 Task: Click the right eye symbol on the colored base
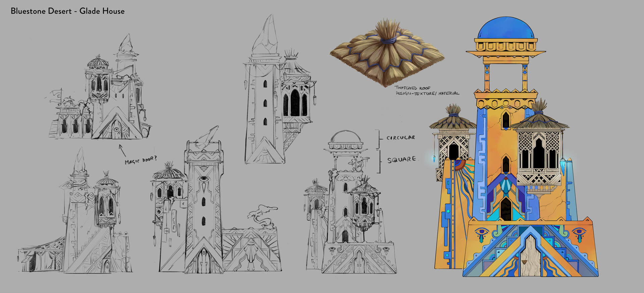pyautogui.click(x=579, y=232)
